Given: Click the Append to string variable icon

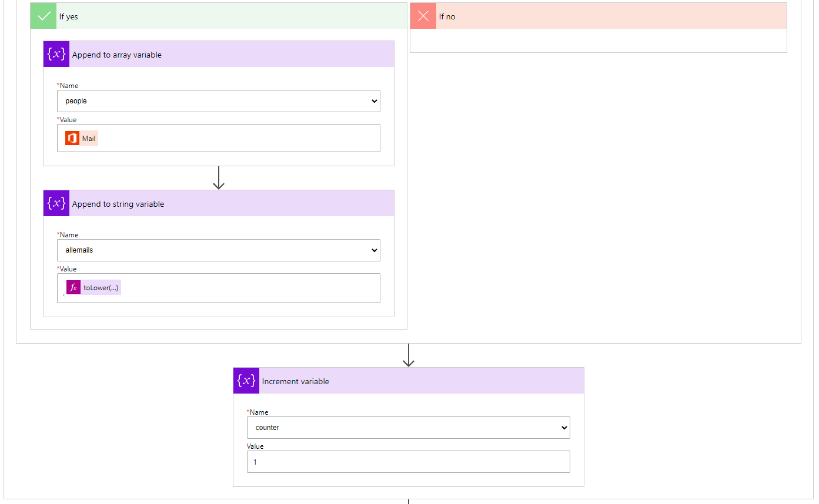Looking at the screenshot, I should 56,203.
